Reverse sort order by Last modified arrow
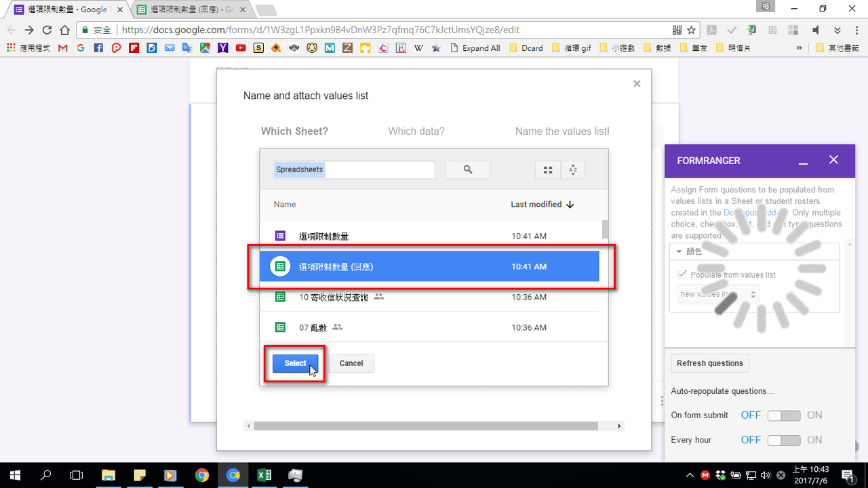The image size is (868, 488). tap(570, 204)
